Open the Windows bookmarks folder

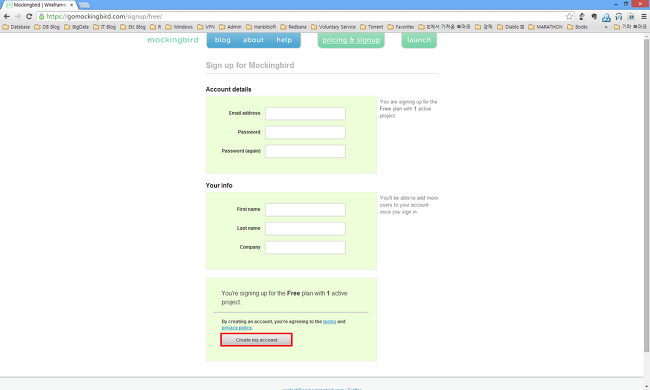click(x=179, y=27)
